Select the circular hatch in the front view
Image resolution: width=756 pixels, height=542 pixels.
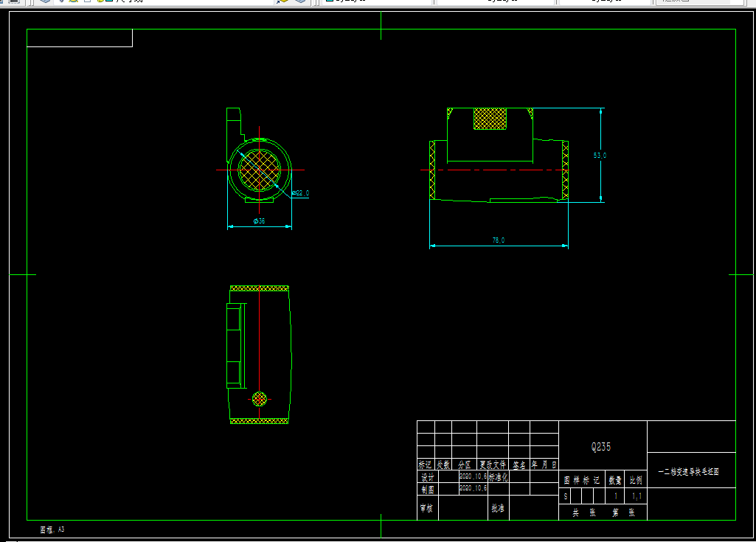pos(260,170)
